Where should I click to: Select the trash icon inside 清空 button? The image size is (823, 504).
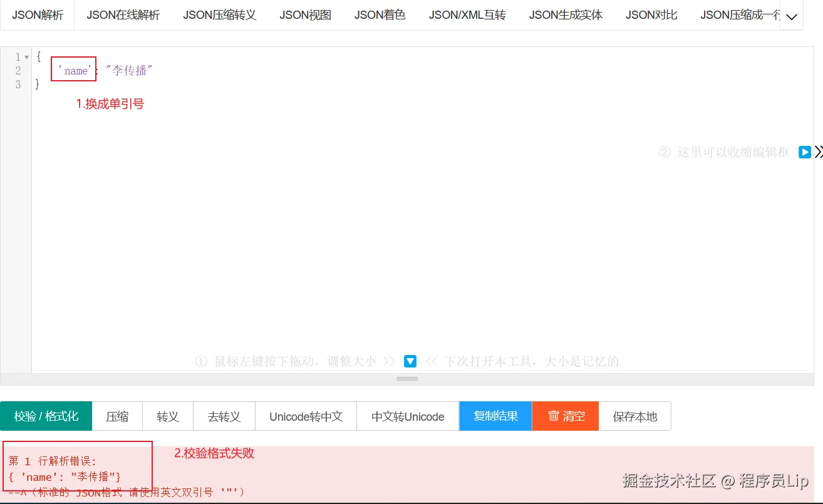[x=552, y=416]
